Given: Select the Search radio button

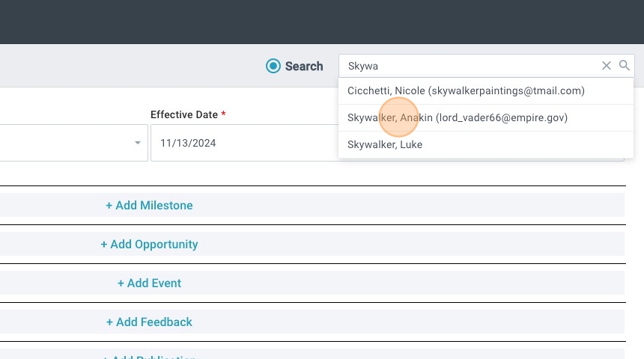Looking at the screenshot, I should click(273, 66).
